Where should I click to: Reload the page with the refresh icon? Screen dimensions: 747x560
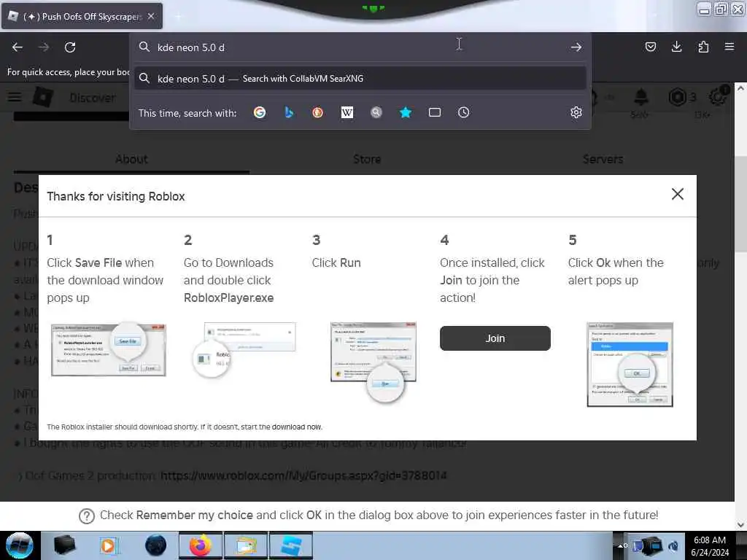(x=70, y=47)
